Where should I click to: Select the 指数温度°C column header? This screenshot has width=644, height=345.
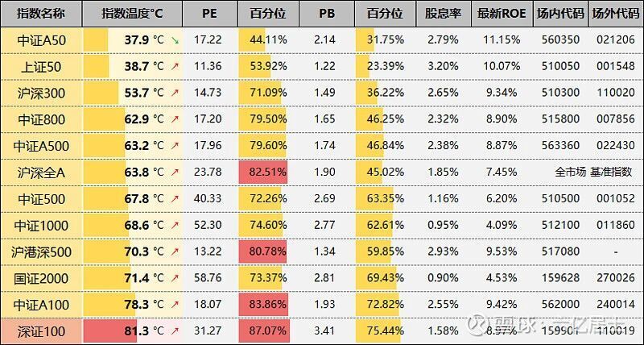(x=132, y=14)
